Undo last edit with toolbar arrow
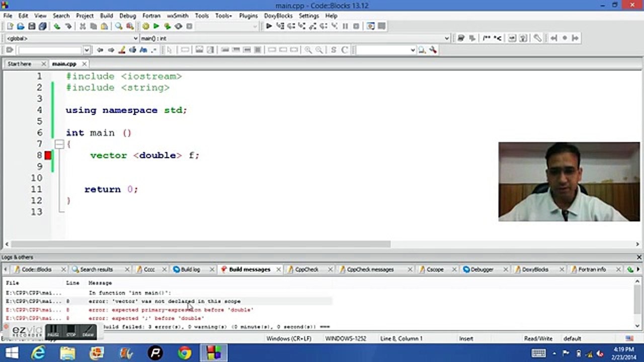Screen dimensions: 644x362 tap(57, 26)
